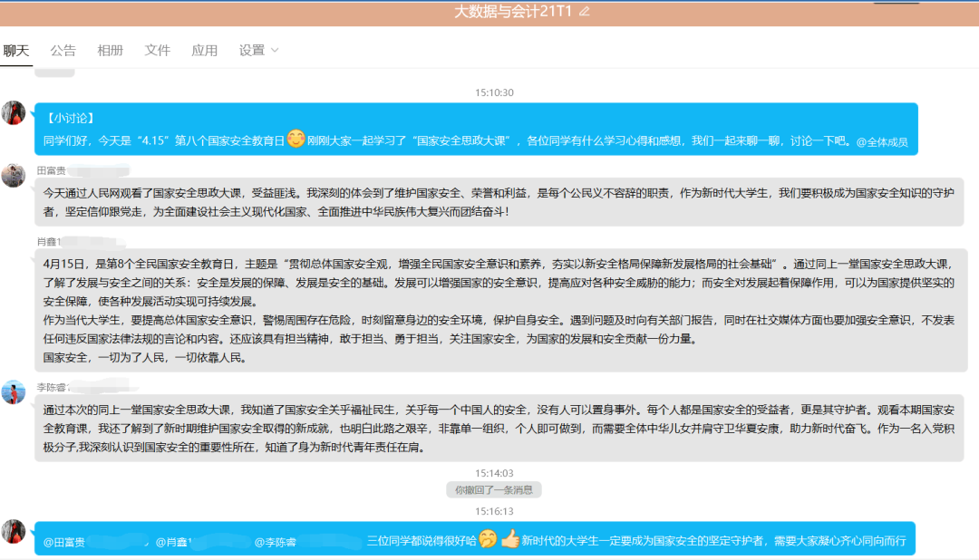This screenshot has width=979, height=560.
Task: Click the smiley emoji in 小讨论 message
Action: (x=296, y=140)
